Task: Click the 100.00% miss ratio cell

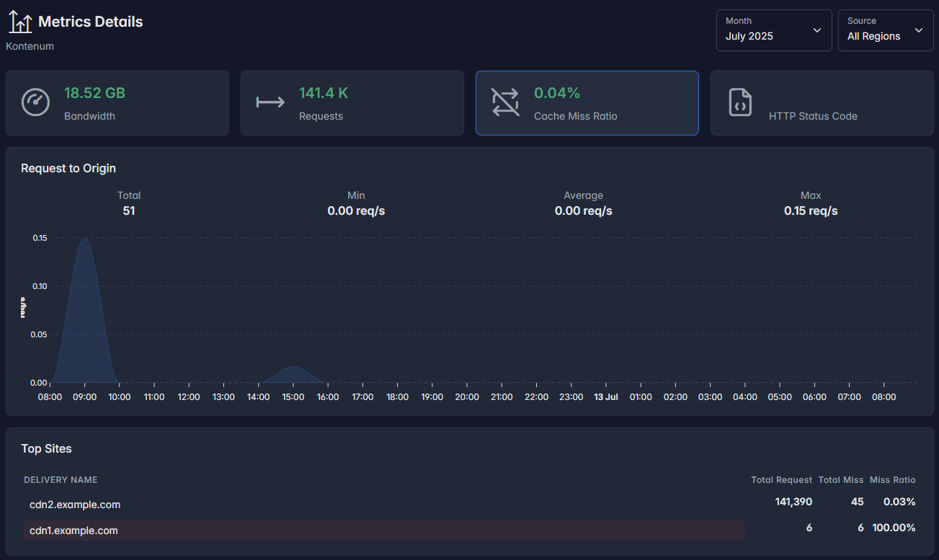Action: [x=894, y=528]
